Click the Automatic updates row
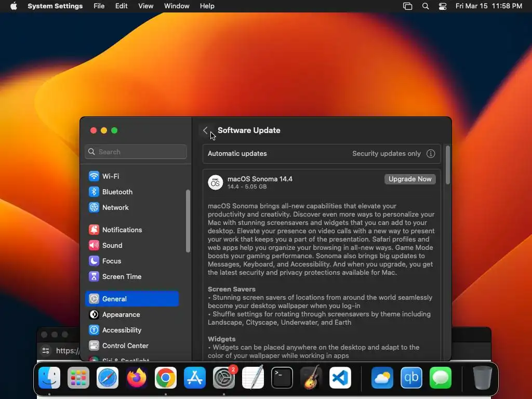 click(322, 154)
